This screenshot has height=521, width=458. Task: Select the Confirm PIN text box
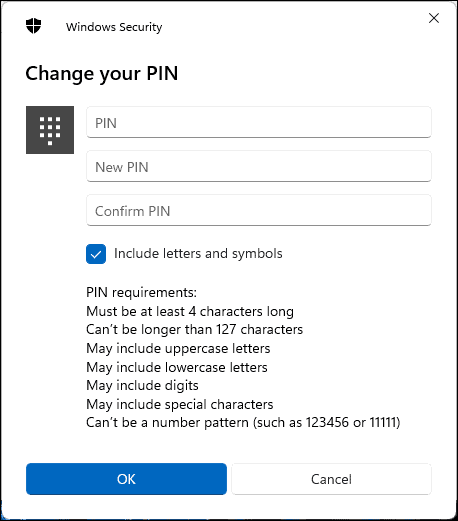259,210
